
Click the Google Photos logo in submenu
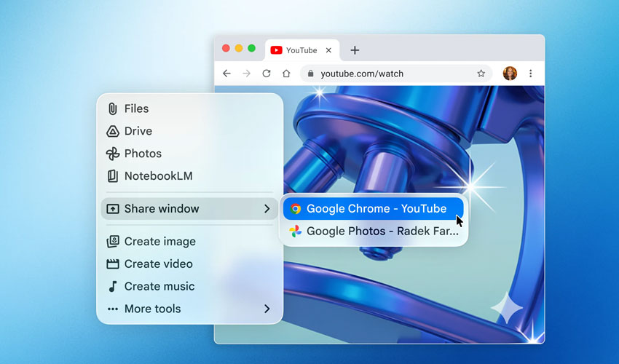click(x=295, y=231)
